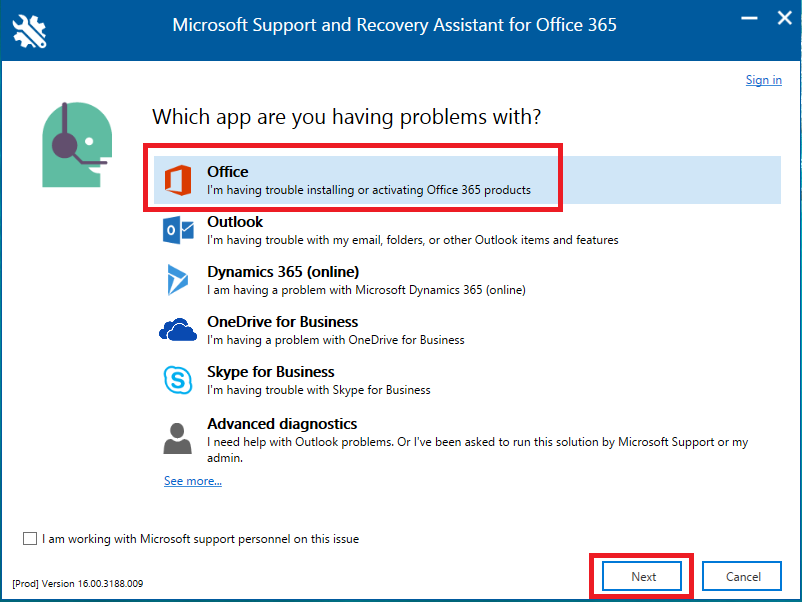
Task: Close the Support and Recovery Assistant window
Action: click(785, 18)
